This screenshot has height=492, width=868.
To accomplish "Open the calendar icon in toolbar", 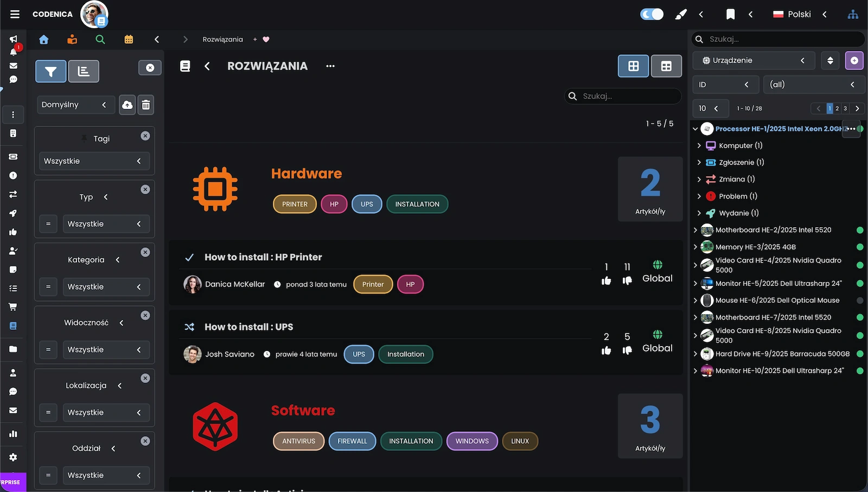I will point(129,40).
